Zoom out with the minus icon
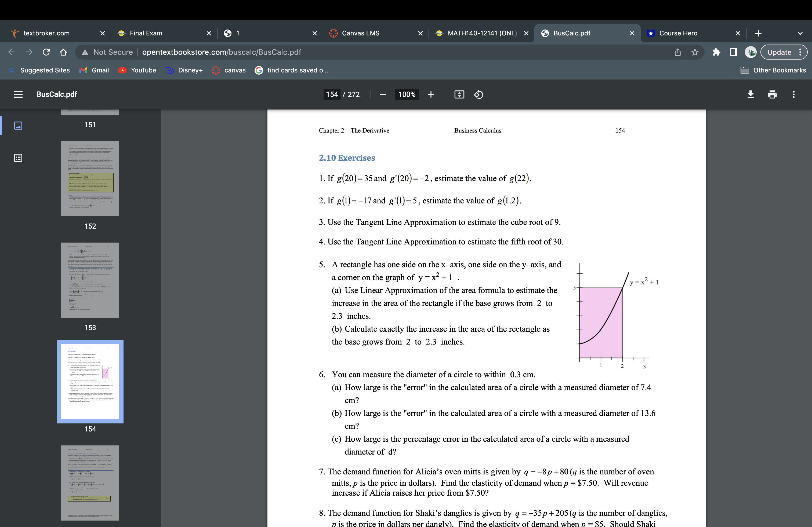The width and height of the screenshot is (812, 527). (383, 94)
